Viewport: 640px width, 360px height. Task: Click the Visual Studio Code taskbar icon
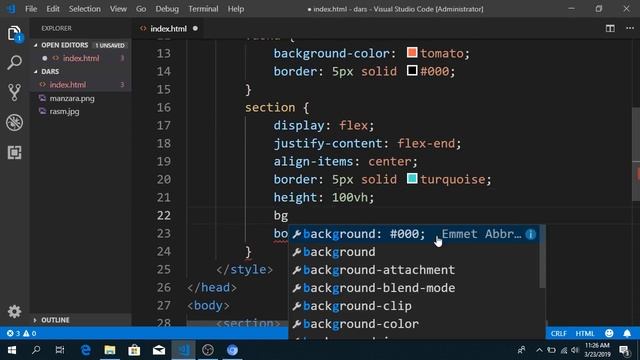(x=183, y=350)
